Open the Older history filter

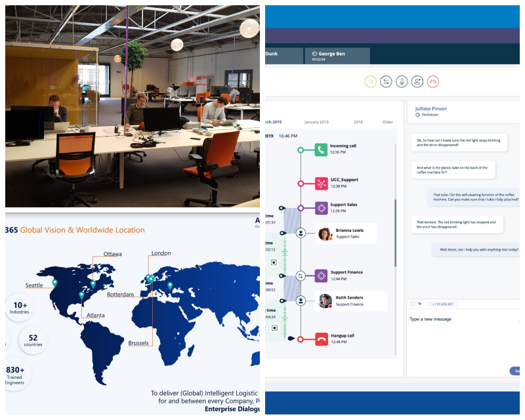click(388, 122)
